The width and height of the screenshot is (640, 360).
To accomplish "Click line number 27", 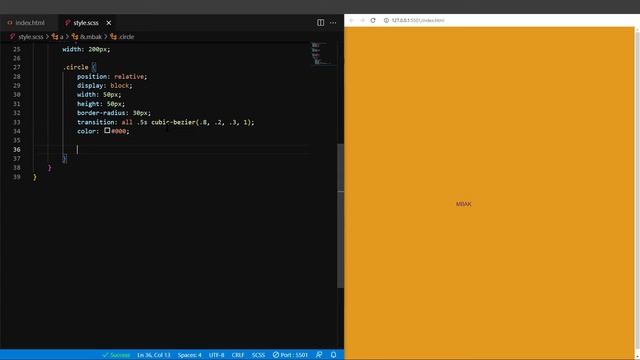I will pyautogui.click(x=17, y=67).
